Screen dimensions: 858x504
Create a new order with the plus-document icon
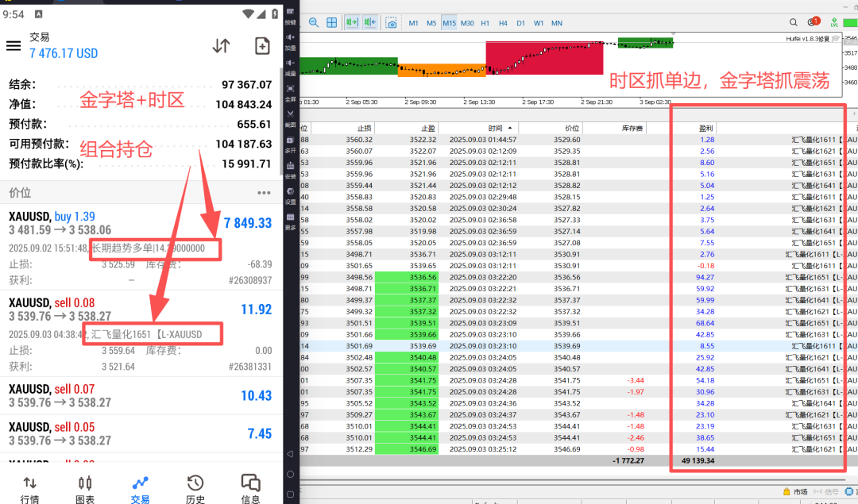[x=262, y=46]
